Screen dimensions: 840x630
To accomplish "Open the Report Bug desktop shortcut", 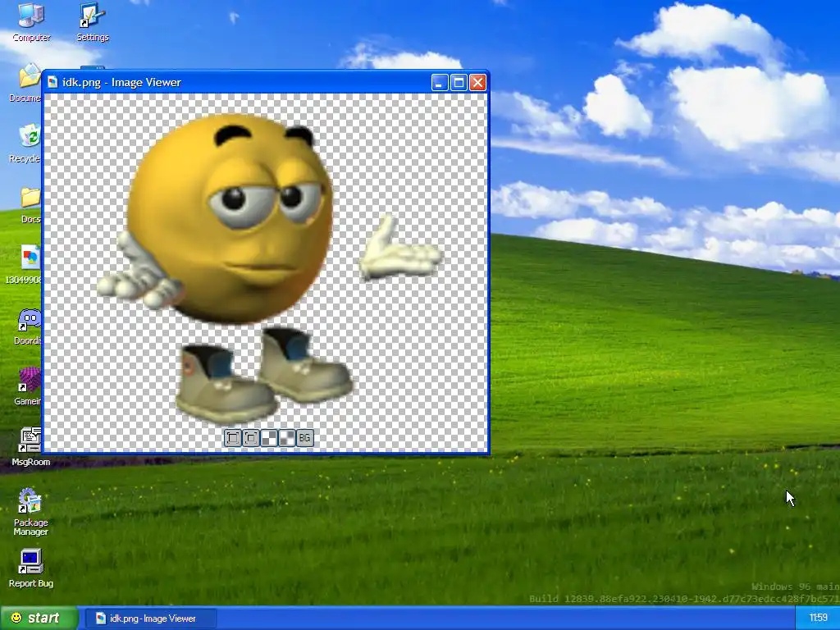I will pos(30,568).
